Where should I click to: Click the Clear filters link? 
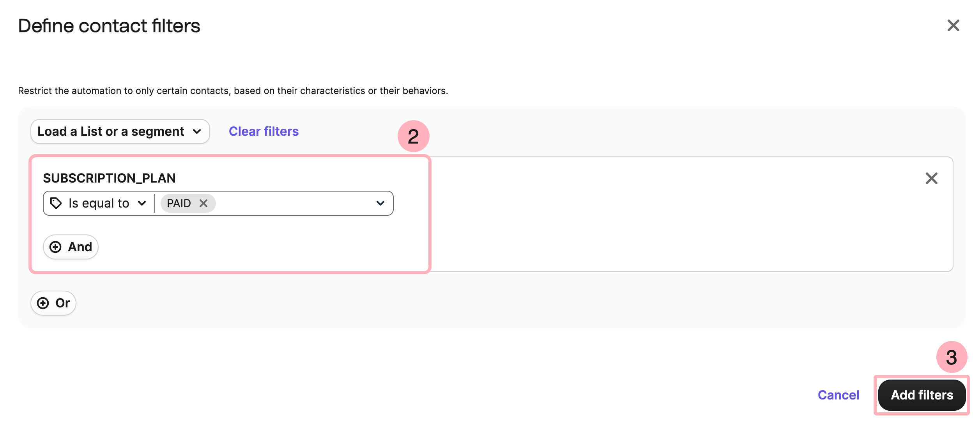coord(264,131)
